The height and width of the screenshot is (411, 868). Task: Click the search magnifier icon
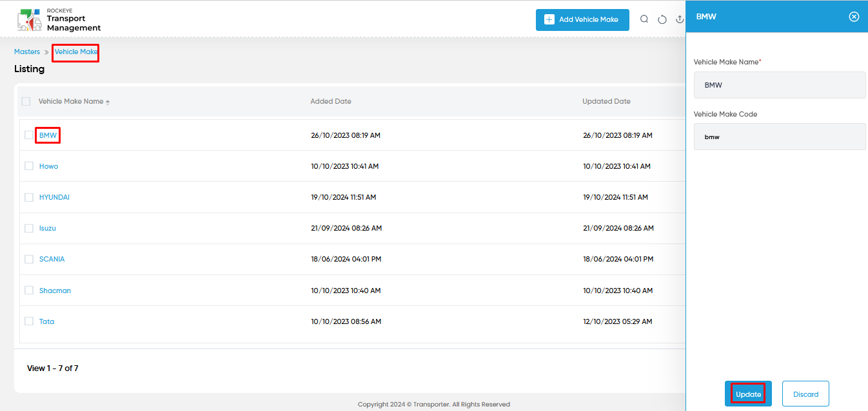pos(644,19)
